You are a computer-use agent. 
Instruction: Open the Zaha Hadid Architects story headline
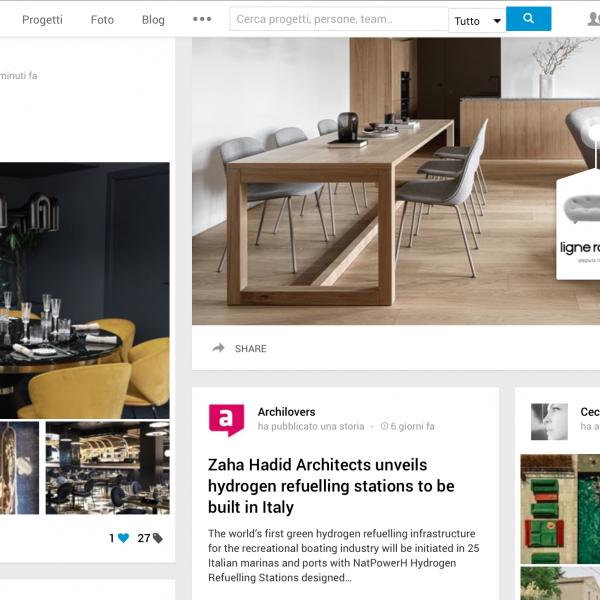331,486
